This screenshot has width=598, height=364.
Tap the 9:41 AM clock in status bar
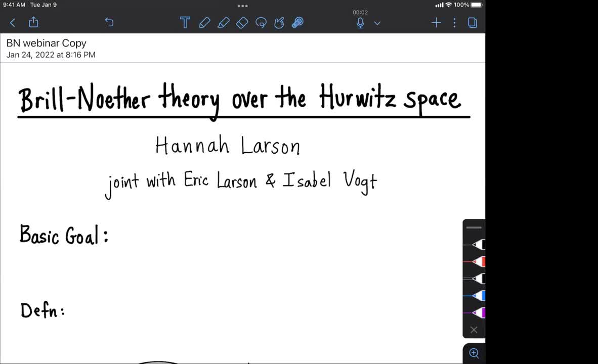(14, 5)
